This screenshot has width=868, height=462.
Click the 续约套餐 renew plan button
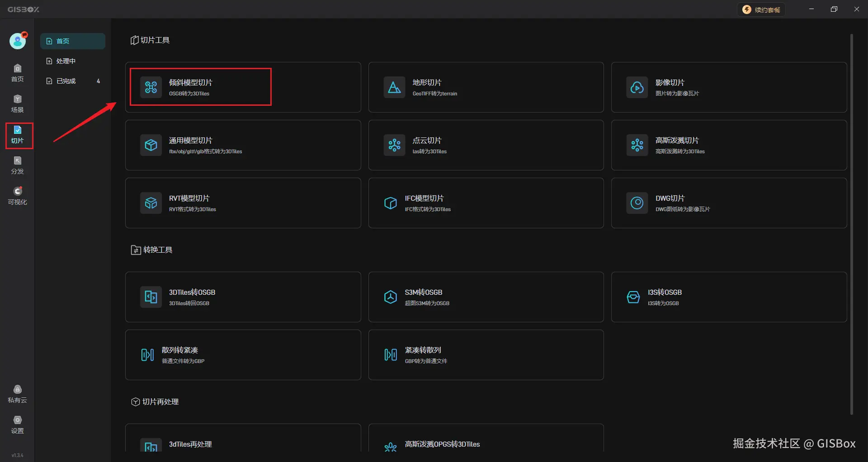pos(762,9)
